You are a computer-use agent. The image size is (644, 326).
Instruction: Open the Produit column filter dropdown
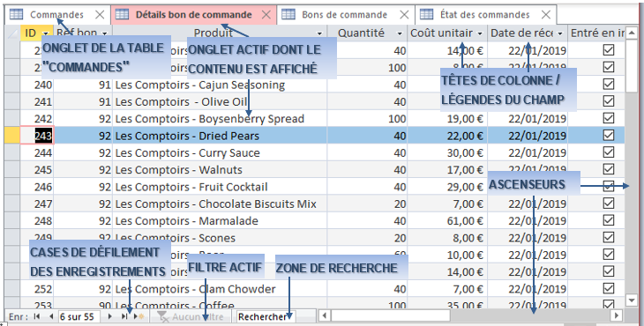[x=319, y=33]
